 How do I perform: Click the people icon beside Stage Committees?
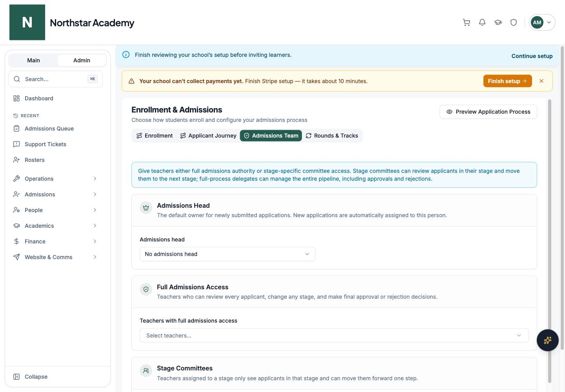(x=146, y=370)
